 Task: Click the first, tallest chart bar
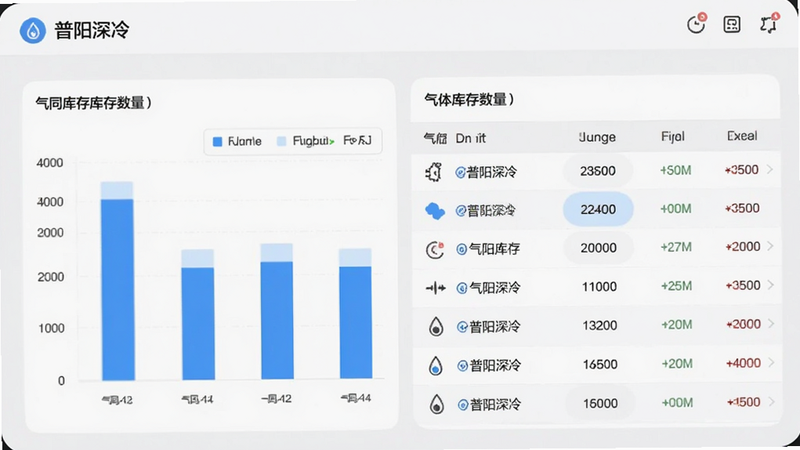(x=117, y=281)
